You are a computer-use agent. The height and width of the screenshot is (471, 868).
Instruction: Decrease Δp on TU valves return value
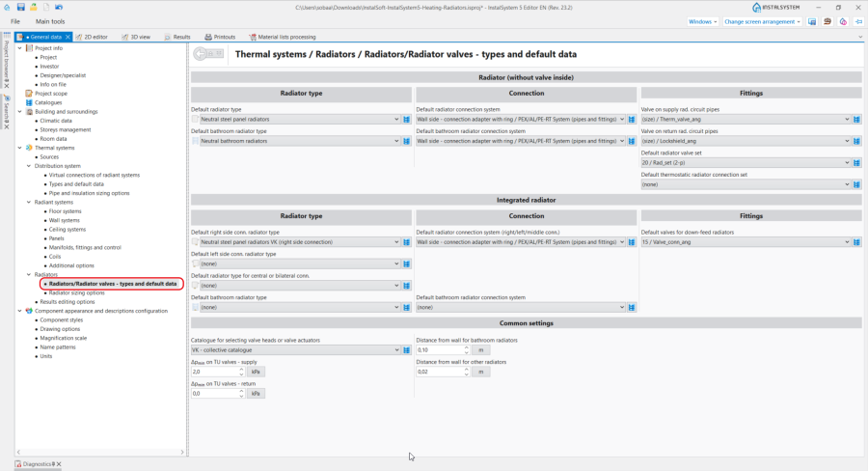[x=241, y=396]
